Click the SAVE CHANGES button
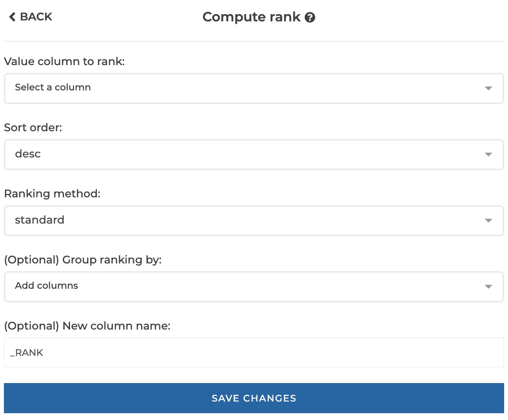 click(x=254, y=398)
